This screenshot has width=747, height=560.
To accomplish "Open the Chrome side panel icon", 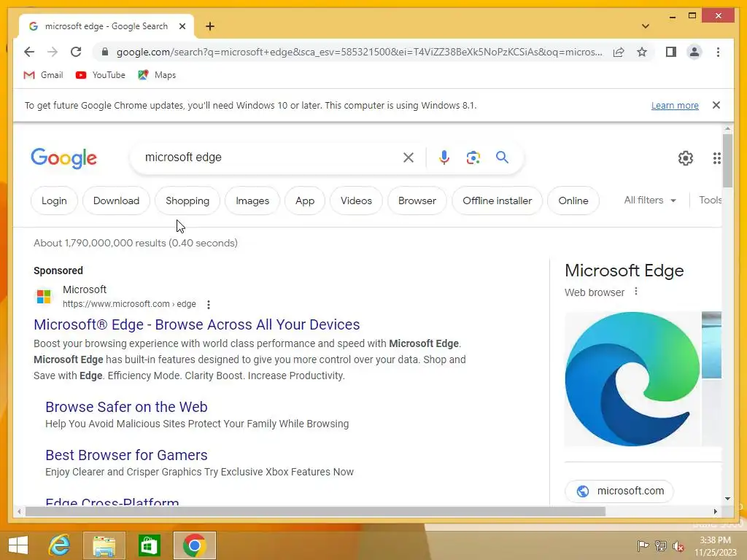I will point(671,52).
